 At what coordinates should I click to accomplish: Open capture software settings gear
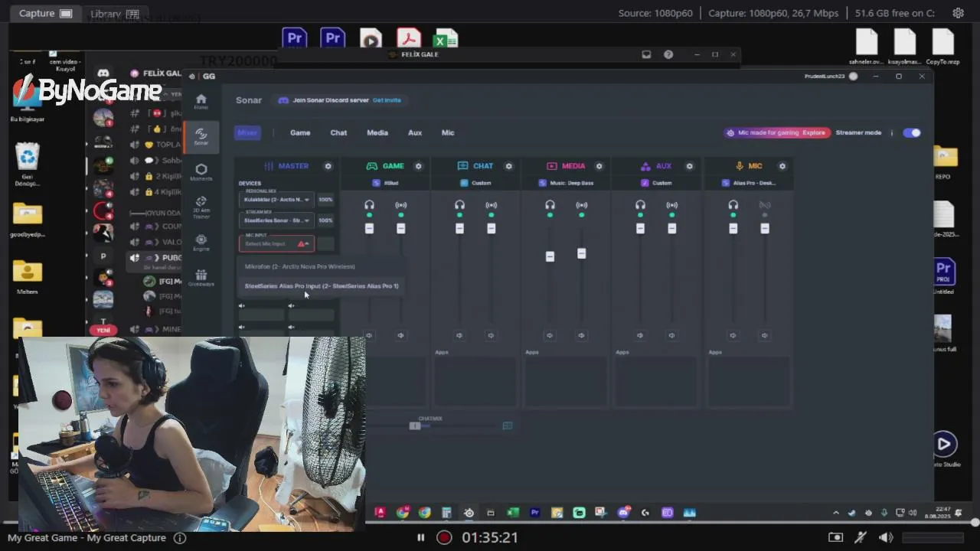click(x=958, y=13)
